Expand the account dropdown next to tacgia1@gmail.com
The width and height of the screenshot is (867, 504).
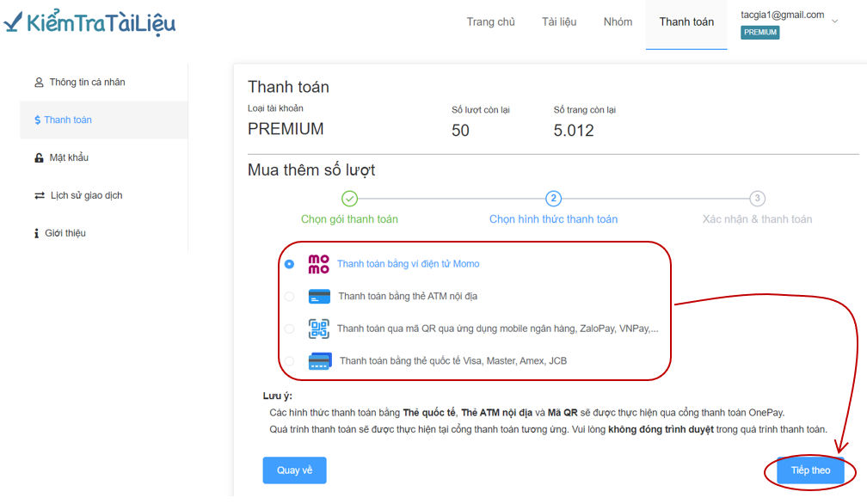point(835,21)
